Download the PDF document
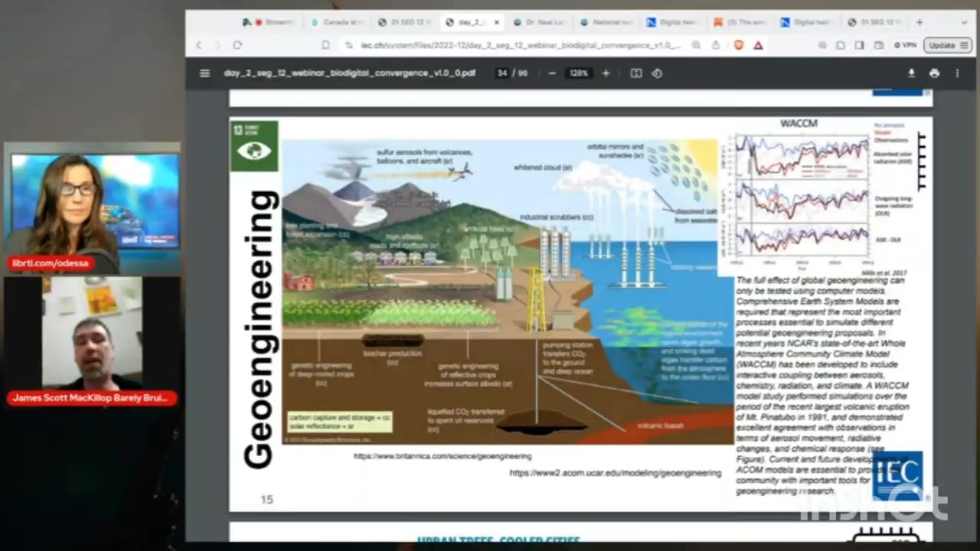This screenshot has height=551, width=980. [x=911, y=73]
